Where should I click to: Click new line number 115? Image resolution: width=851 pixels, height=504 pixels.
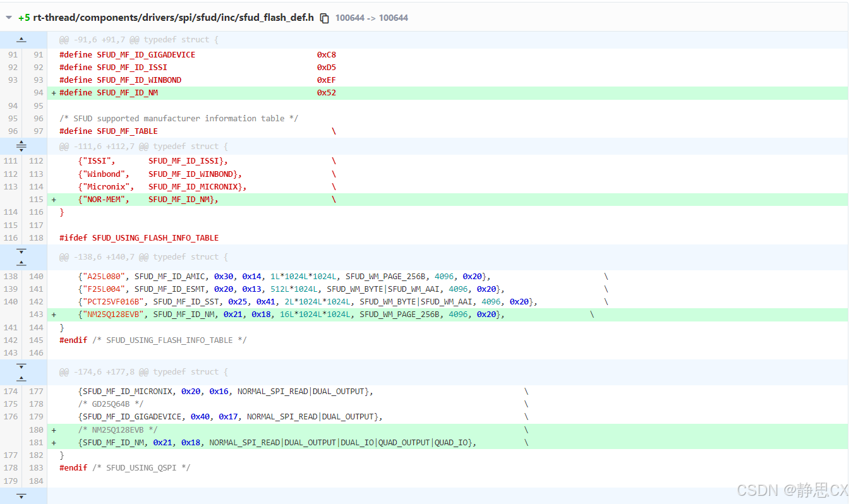(x=36, y=200)
